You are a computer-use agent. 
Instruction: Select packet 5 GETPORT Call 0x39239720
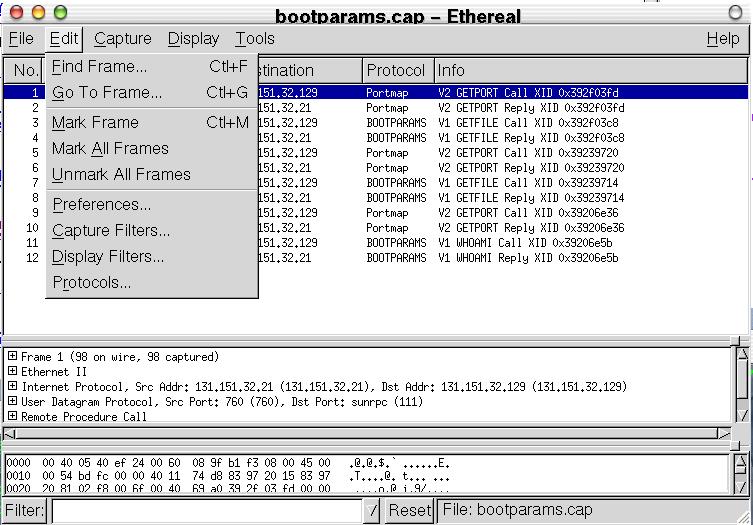point(376,152)
